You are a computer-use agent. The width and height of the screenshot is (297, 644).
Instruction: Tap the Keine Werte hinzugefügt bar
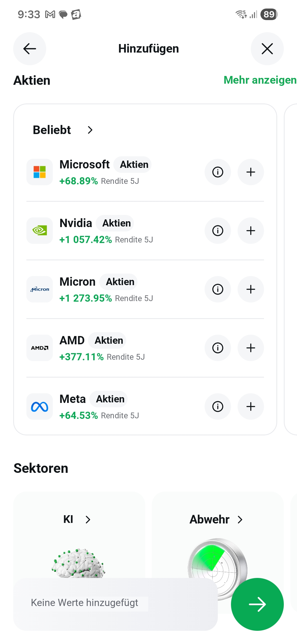(x=116, y=604)
